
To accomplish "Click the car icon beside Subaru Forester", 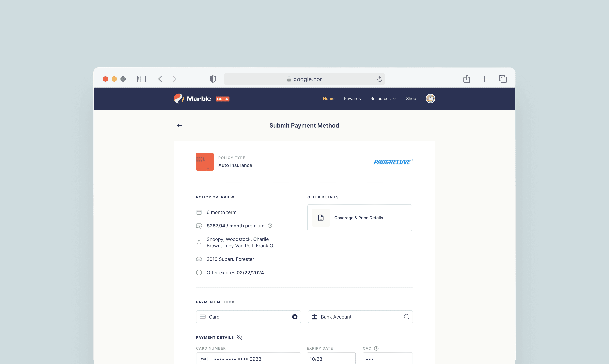I will (x=199, y=259).
